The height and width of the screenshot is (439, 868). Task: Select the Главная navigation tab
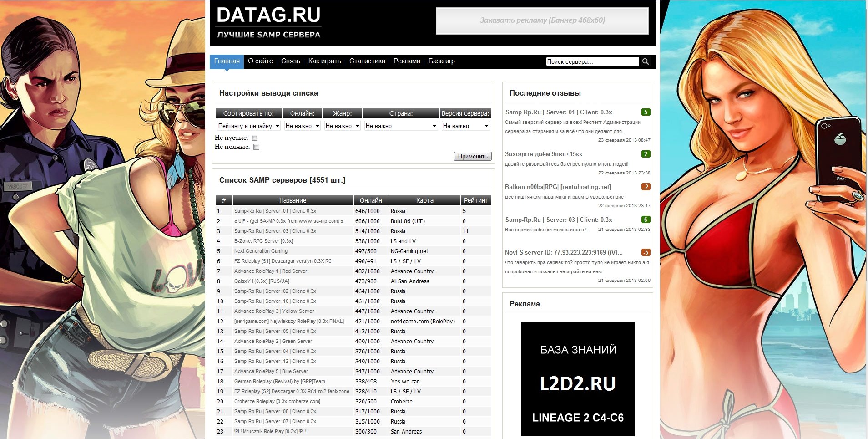tap(227, 61)
